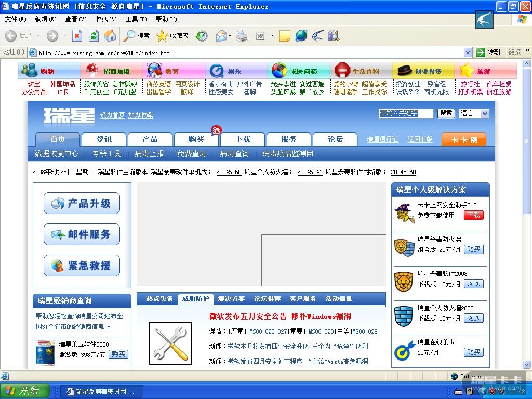Click the Print toolbar icon
Screen dimensions: 532x399
coord(242,36)
